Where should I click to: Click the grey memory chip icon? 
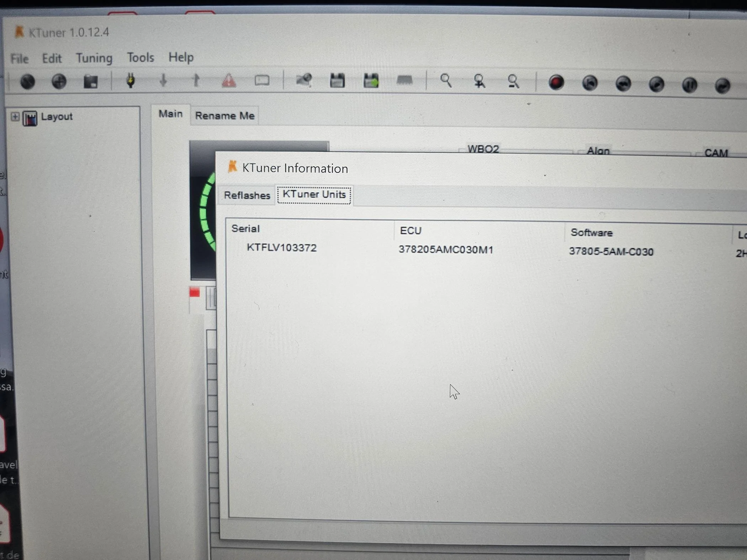(404, 80)
